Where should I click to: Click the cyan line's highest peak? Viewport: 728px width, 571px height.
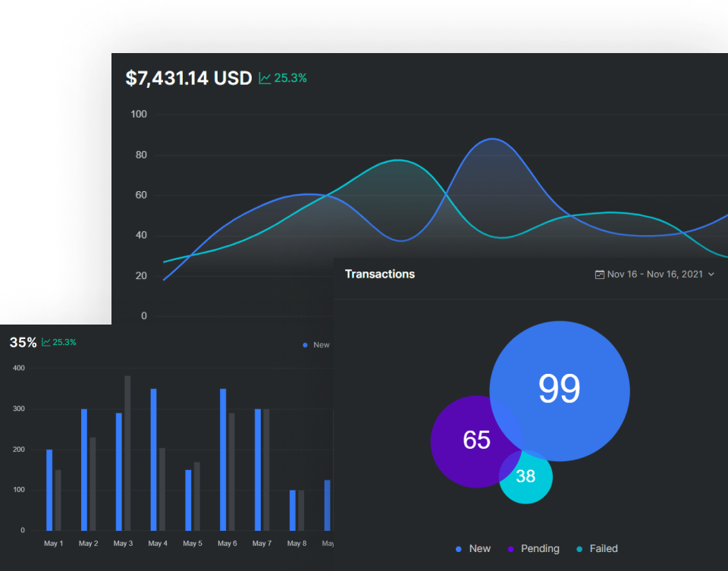[398, 161]
